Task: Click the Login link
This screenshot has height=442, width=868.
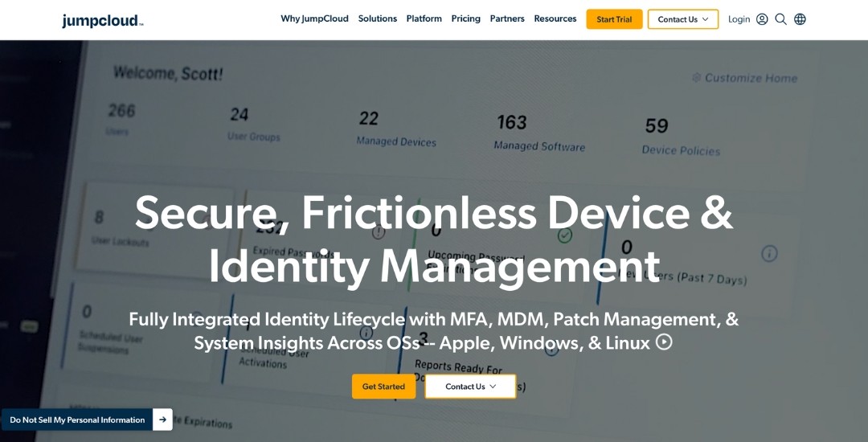Action: (739, 19)
